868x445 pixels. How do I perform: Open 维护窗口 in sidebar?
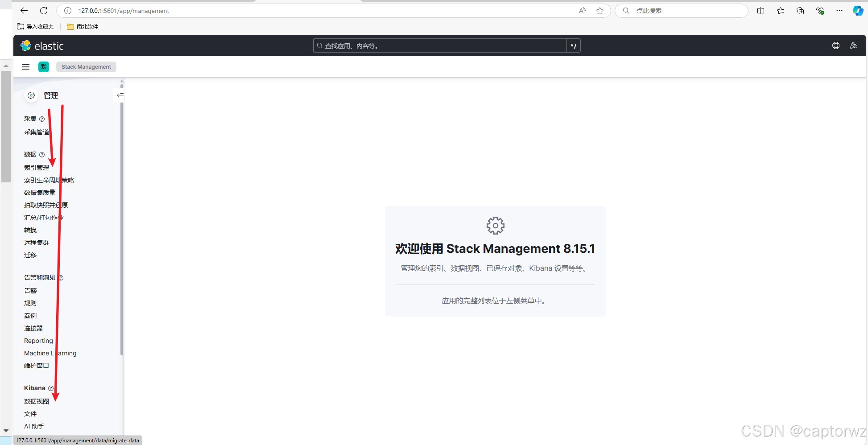click(37, 366)
